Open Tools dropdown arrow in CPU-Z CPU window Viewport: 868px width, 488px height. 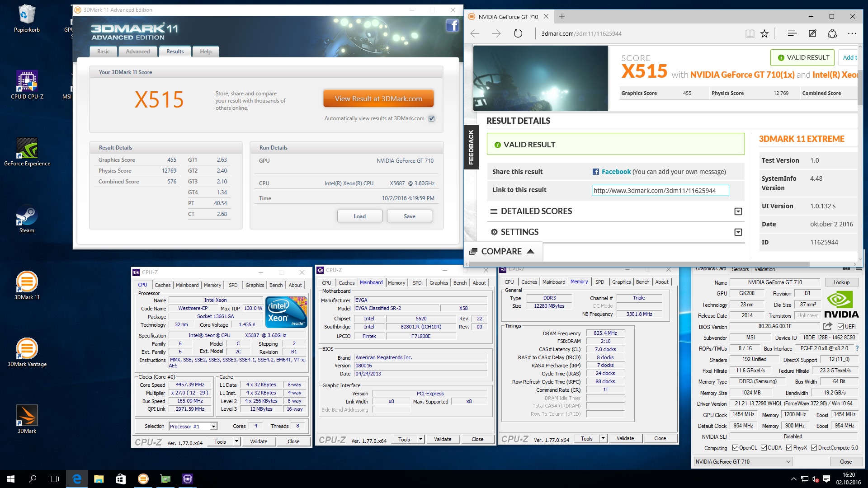[236, 441]
